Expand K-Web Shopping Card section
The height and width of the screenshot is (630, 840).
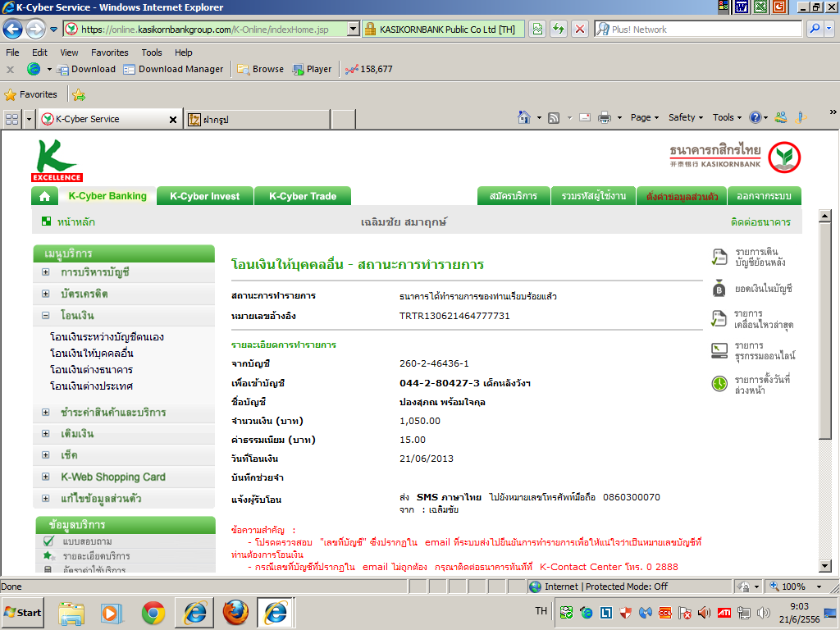(46, 477)
